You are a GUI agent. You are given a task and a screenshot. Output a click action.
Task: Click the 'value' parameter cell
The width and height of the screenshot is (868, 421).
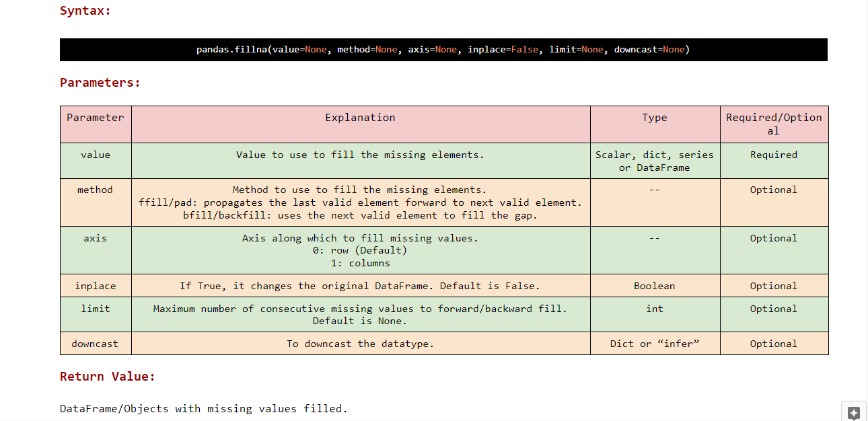point(96,160)
